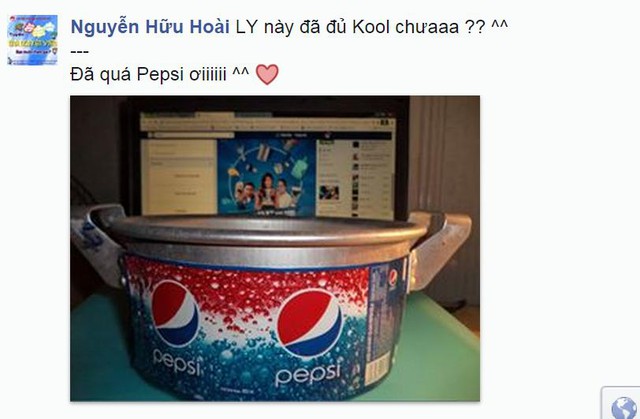Click the small Pepsi logo on the label strip

(393, 277)
